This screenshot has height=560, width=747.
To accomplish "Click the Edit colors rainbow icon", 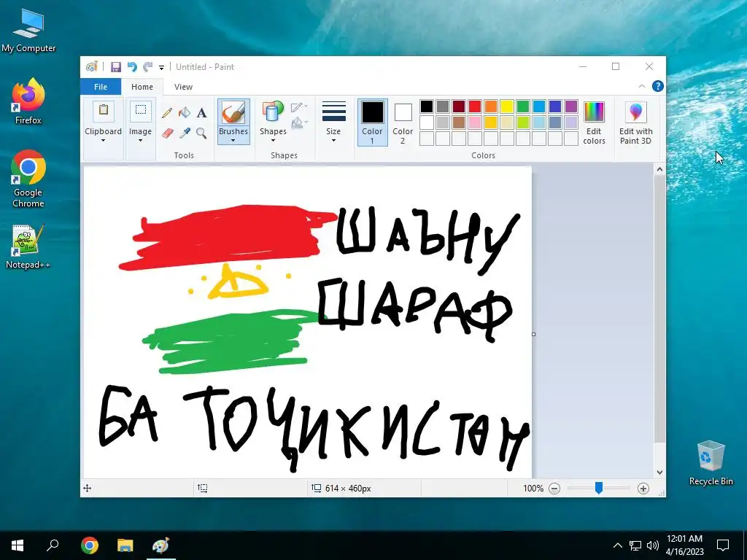I will [594, 112].
